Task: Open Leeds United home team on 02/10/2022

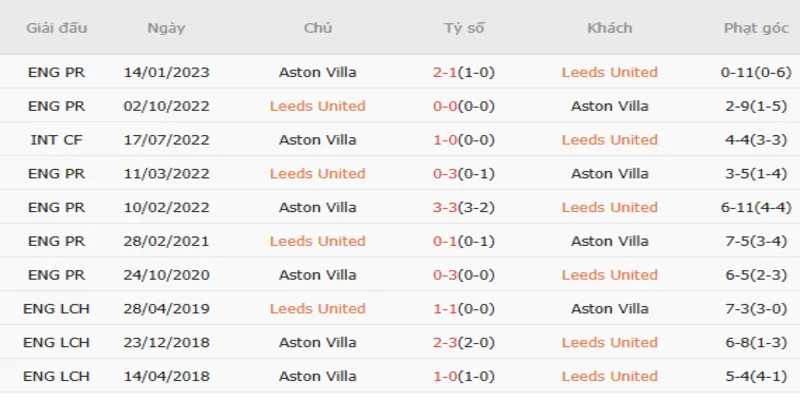Action: (x=318, y=106)
